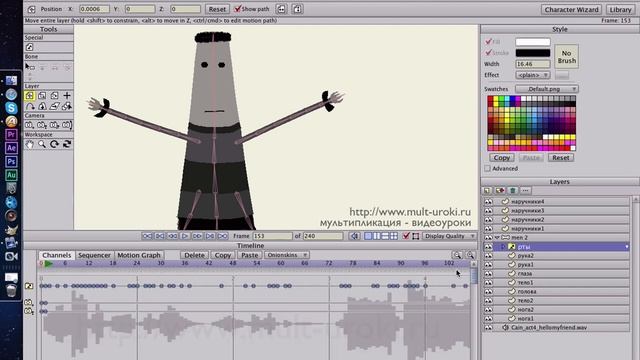This screenshot has height=360, width=640.
Task: Select the Rotate Layer Z tool
Action: pos(54,96)
